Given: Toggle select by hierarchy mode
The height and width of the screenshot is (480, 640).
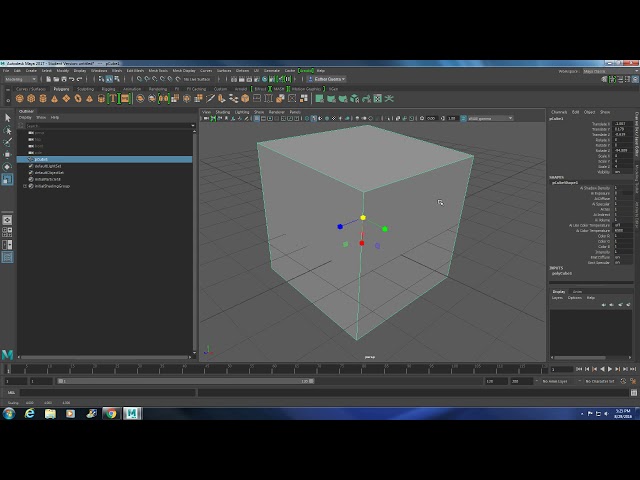Looking at the screenshot, I should tap(101, 79).
